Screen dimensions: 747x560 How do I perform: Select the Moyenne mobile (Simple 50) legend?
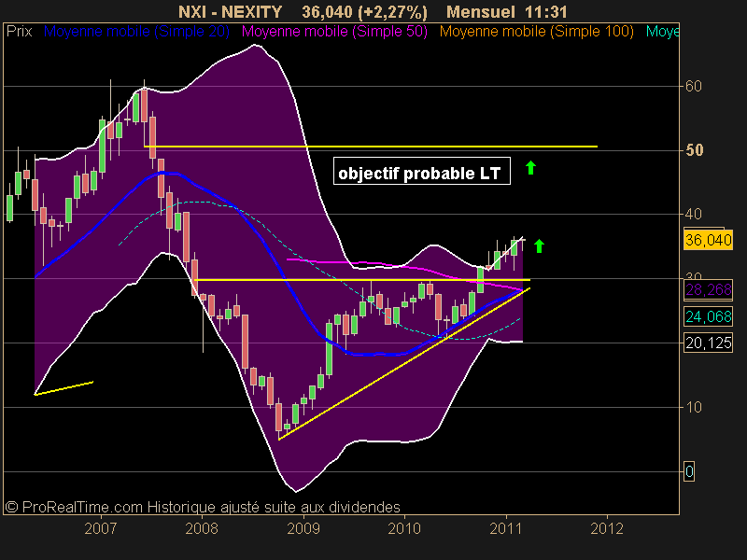coord(334,32)
